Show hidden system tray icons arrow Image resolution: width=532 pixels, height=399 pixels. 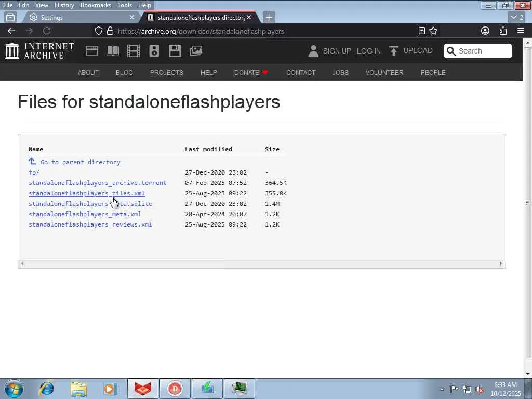tap(442, 389)
